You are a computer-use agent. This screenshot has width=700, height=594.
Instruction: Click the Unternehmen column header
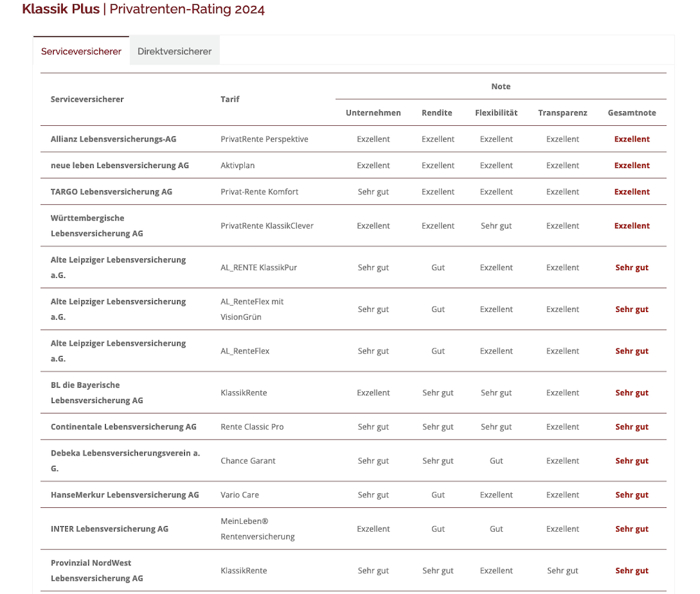click(x=373, y=113)
